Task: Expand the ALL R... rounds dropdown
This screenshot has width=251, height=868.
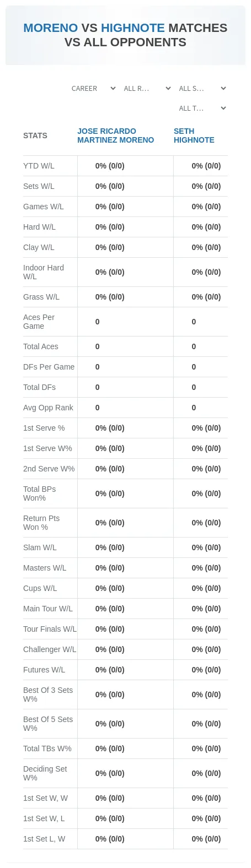Action: coord(147,89)
